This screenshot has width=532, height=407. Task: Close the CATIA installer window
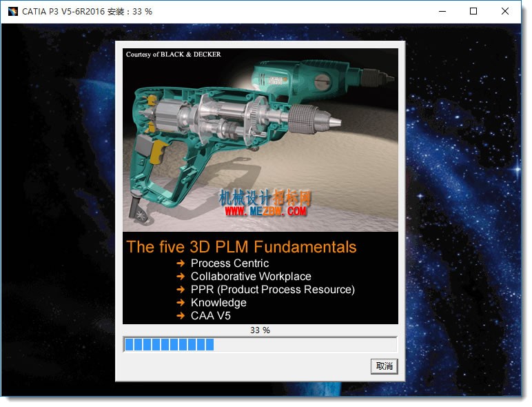[x=504, y=11]
